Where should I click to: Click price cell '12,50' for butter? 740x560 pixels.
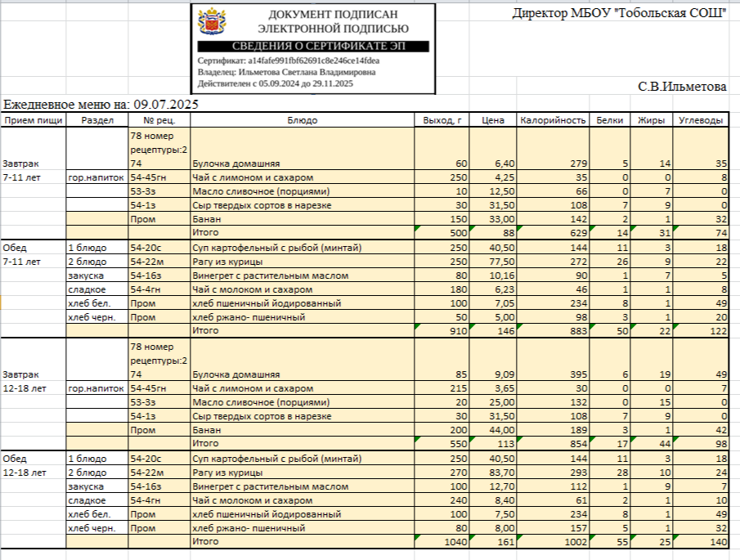[493, 191]
